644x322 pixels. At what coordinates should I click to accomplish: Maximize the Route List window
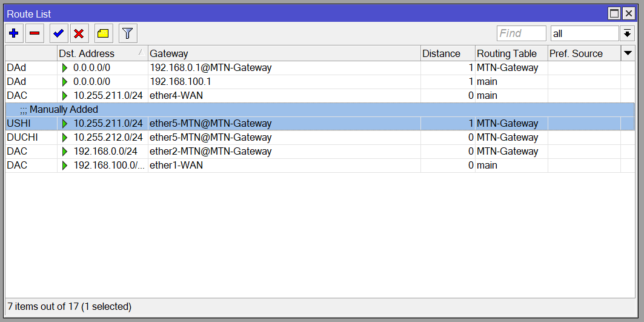tap(614, 14)
